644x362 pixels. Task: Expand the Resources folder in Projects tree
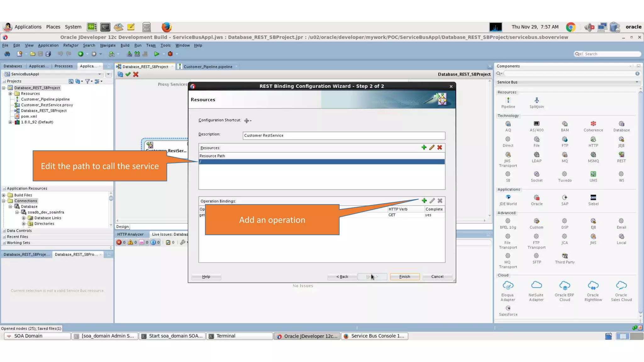pyautogui.click(x=10, y=94)
